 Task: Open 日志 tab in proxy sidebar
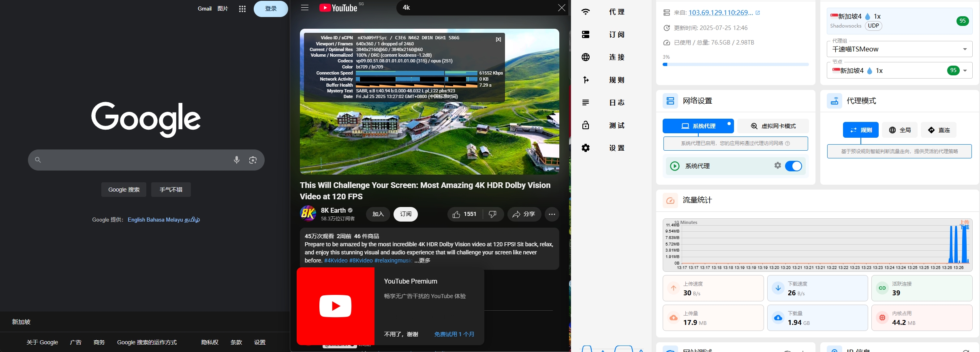[x=611, y=102]
